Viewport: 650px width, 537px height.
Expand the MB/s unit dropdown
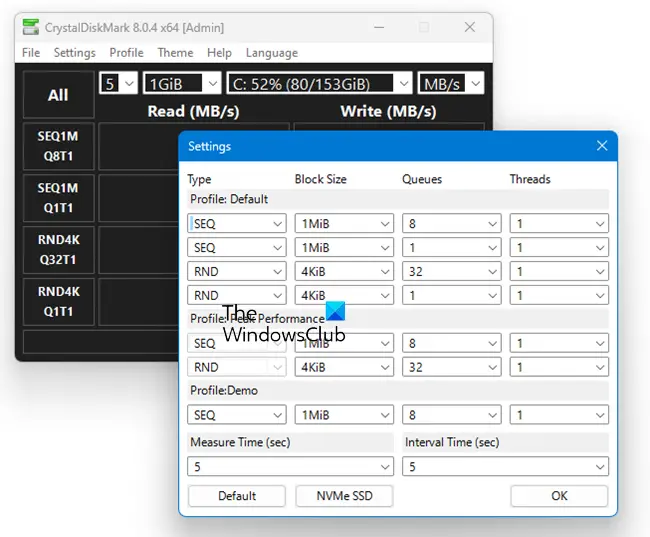click(x=451, y=83)
